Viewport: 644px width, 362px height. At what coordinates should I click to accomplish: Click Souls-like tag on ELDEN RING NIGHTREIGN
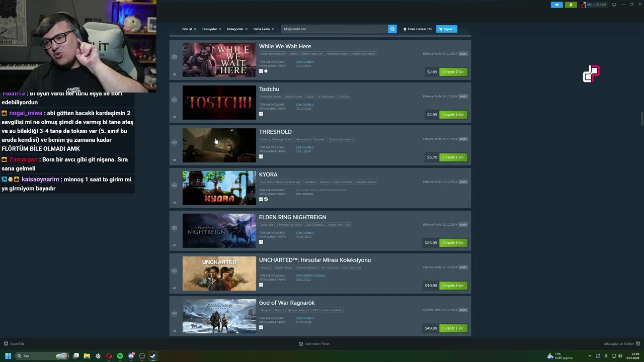click(x=267, y=225)
